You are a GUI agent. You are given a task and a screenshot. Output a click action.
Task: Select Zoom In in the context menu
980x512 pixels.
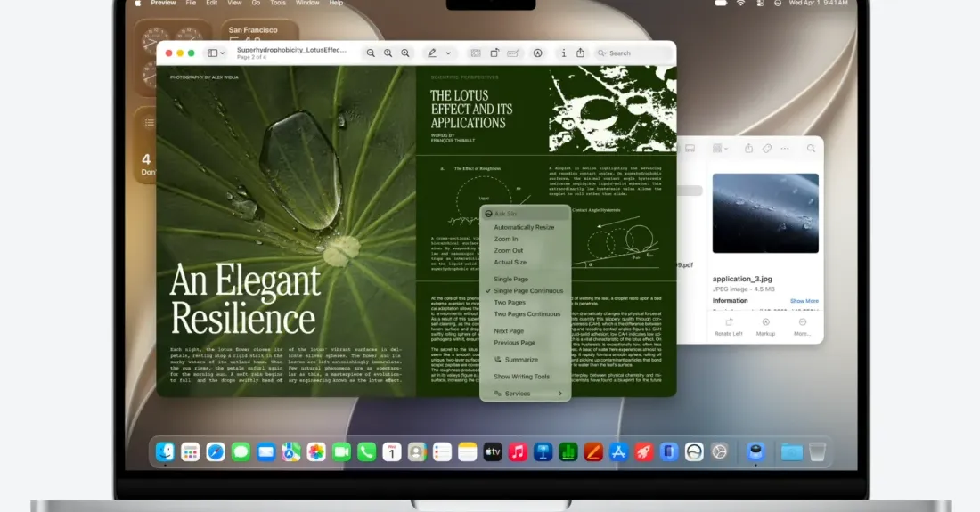pos(506,240)
